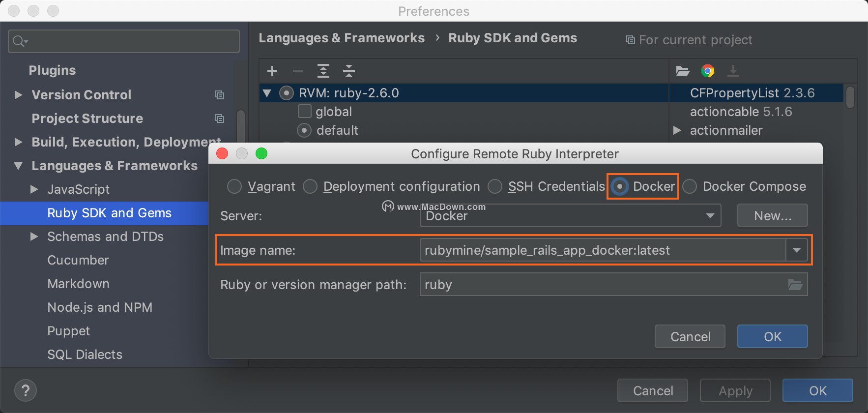Choose the Docker Compose option

click(x=690, y=186)
